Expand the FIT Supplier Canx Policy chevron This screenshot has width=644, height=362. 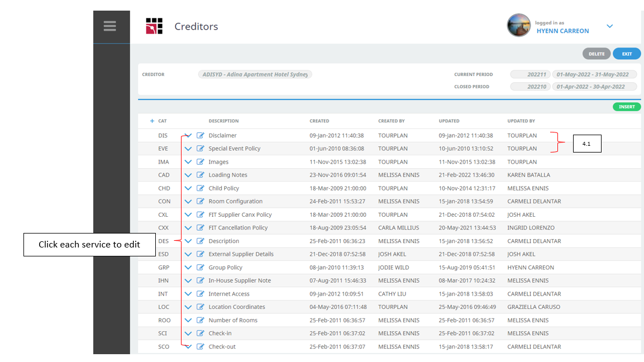coord(188,215)
